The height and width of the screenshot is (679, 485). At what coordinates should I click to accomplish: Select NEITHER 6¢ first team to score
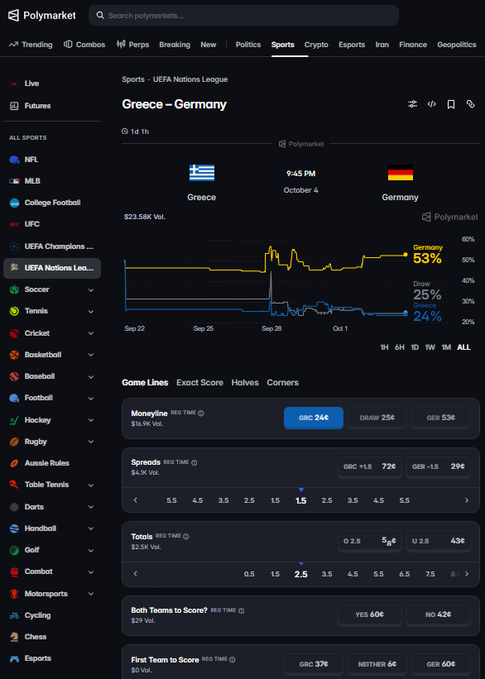tap(377, 664)
